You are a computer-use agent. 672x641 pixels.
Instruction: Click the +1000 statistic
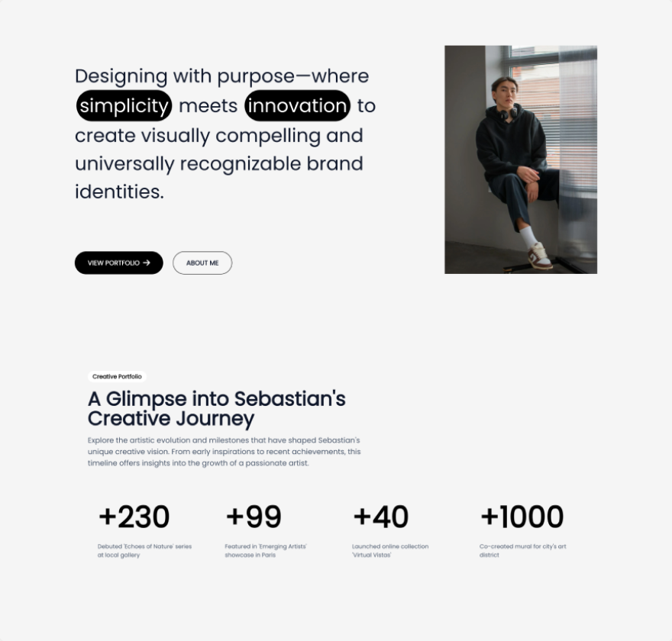tap(522, 517)
